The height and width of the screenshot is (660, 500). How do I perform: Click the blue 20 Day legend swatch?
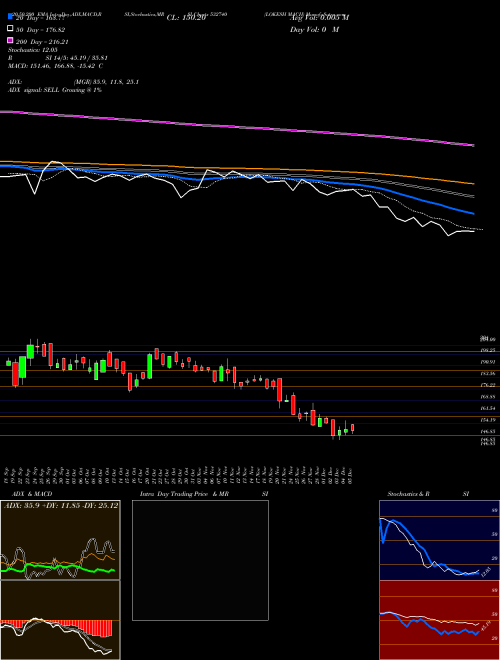click(x=11, y=16)
